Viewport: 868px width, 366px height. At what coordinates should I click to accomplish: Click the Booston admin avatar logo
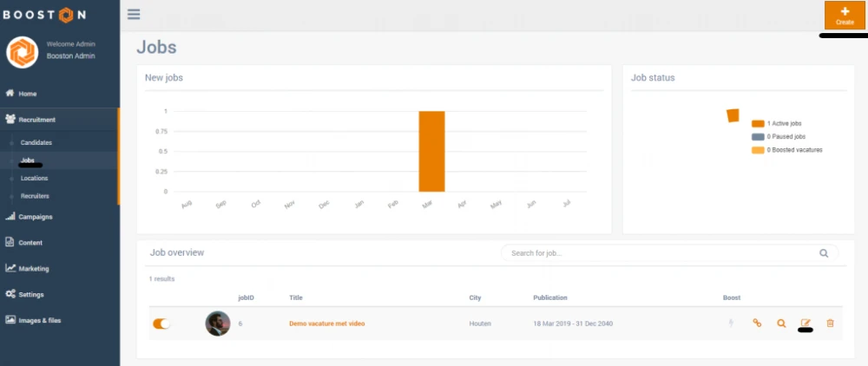click(x=22, y=52)
